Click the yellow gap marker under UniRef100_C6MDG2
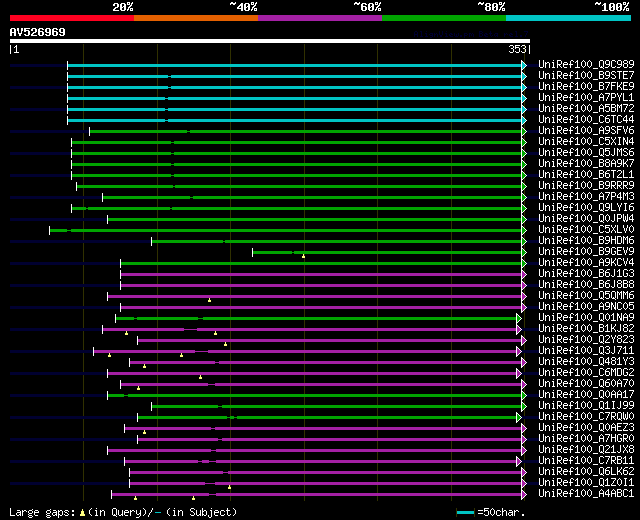This screenshot has height=520, width=640. [200, 377]
